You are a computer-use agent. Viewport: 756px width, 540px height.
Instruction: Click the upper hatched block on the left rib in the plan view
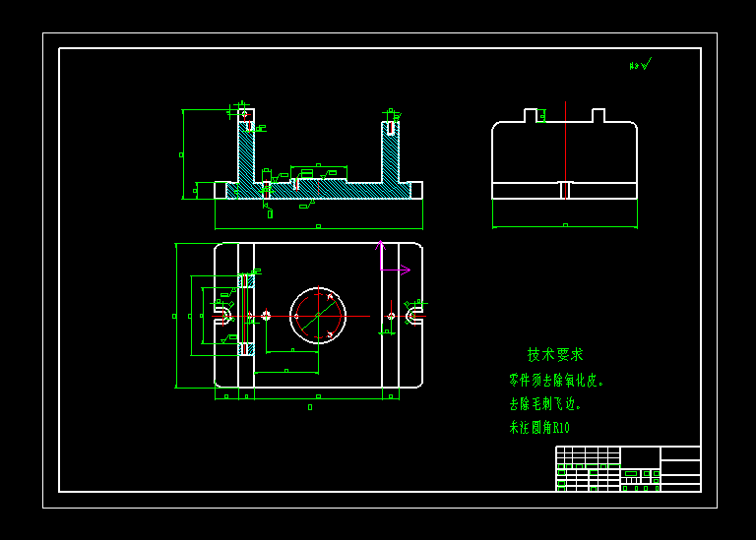pyautogui.click(x=246, y=281)
